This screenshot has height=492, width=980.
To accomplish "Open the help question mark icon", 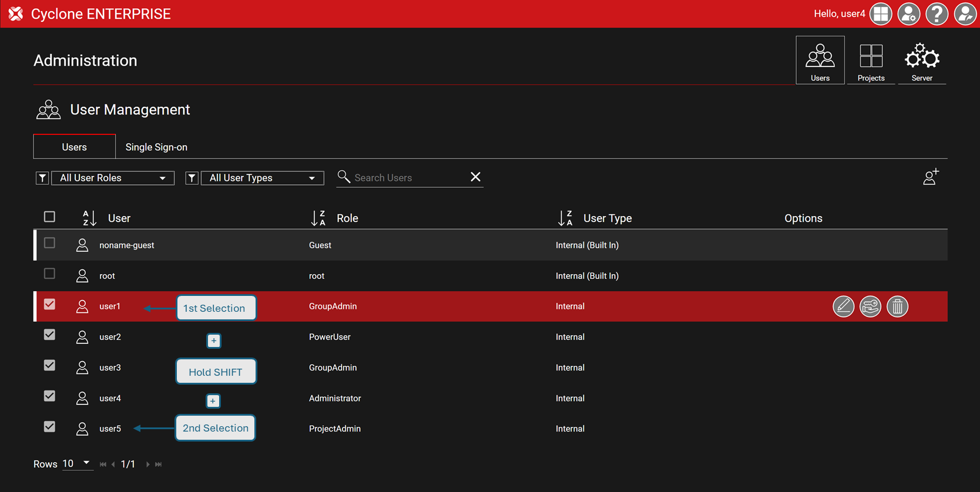I will tap(937, 14).
